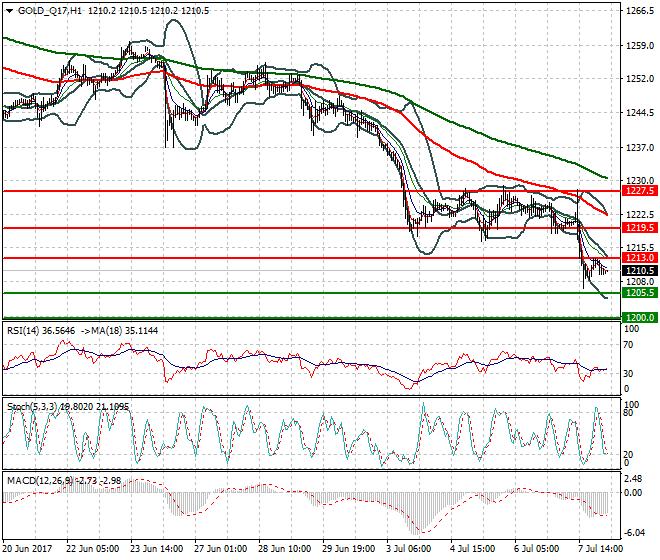Click the 27 Jun 01:00 time label
The height and width of the screenshot is (560, 660).
(220, 549)
